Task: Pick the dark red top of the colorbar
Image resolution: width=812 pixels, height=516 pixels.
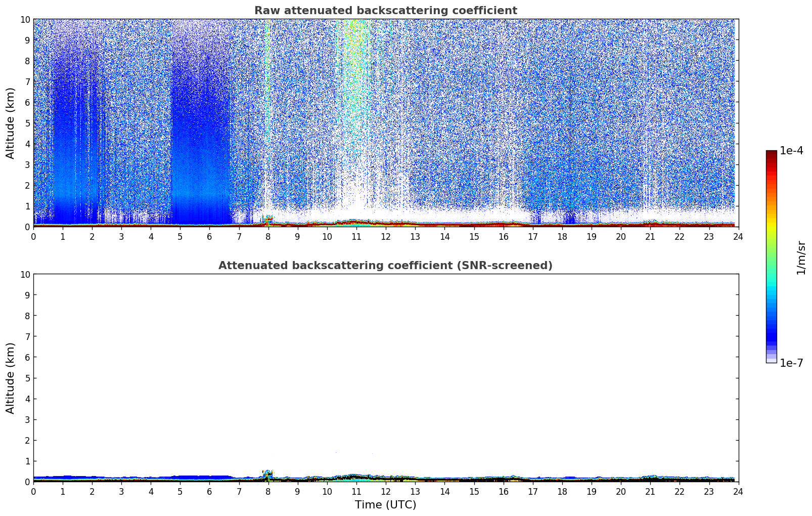Action: coord(771,155)
